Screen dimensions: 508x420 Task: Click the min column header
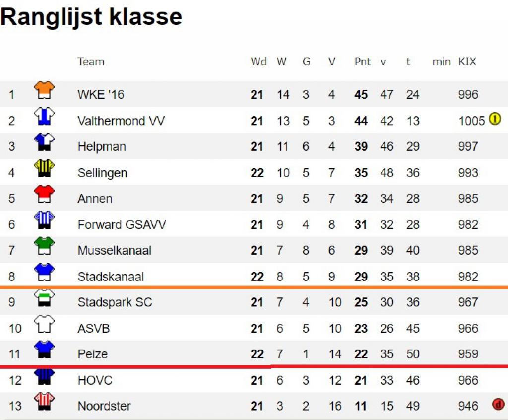coord(442,61)
